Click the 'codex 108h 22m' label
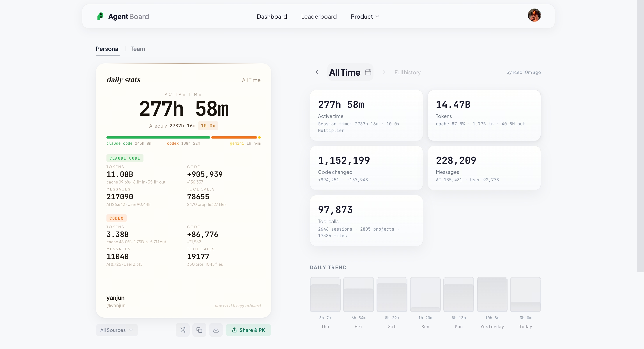 [x=184, y=143]
